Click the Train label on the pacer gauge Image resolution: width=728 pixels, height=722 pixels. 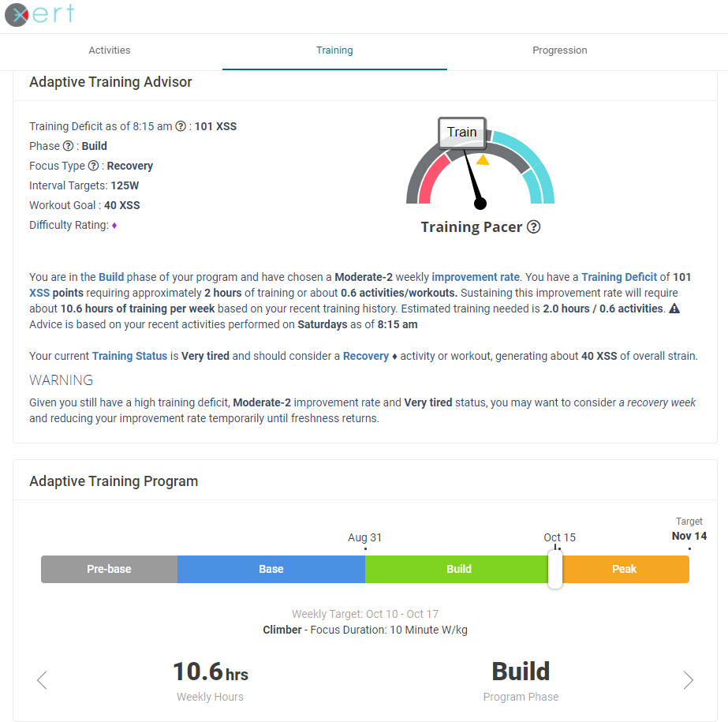point(461,133)
